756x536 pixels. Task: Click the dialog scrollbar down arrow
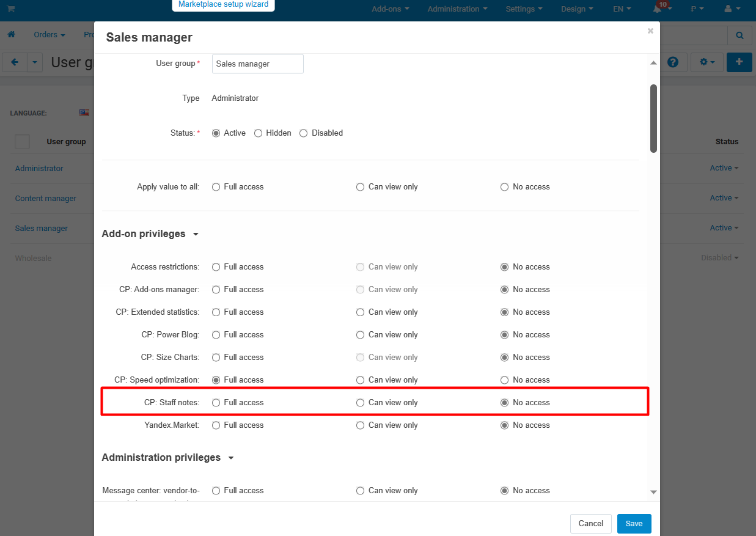[653, 492]
